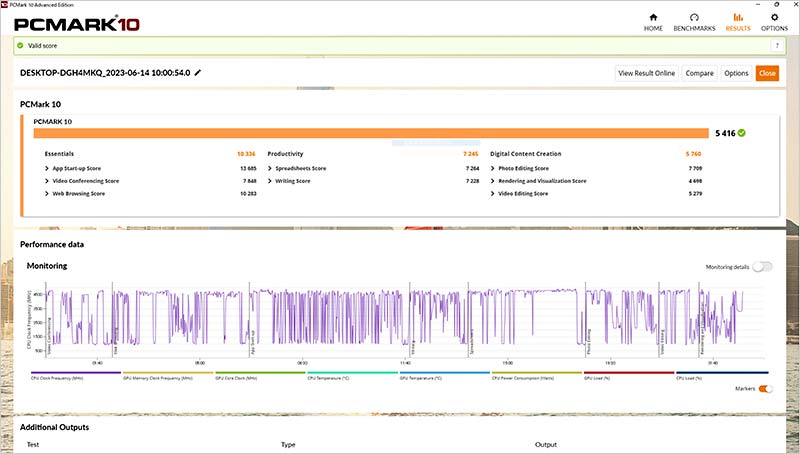
Task: Click the Essentials score 10 336
Action: 246,154
